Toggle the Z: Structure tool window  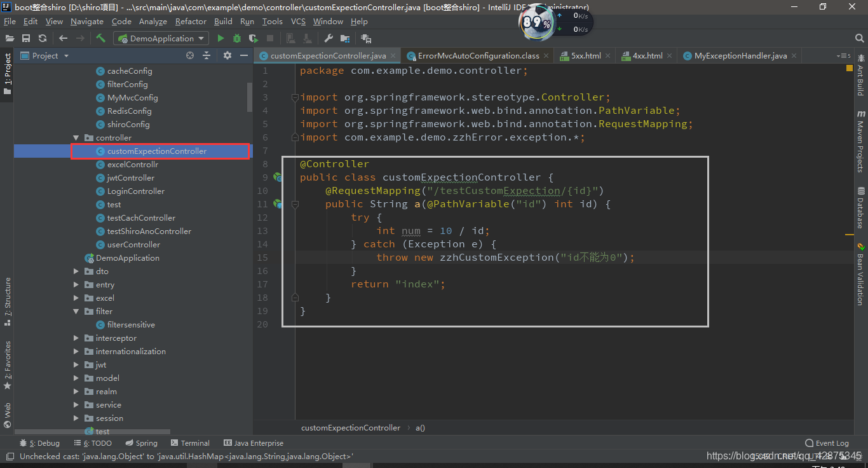(8, 301)
